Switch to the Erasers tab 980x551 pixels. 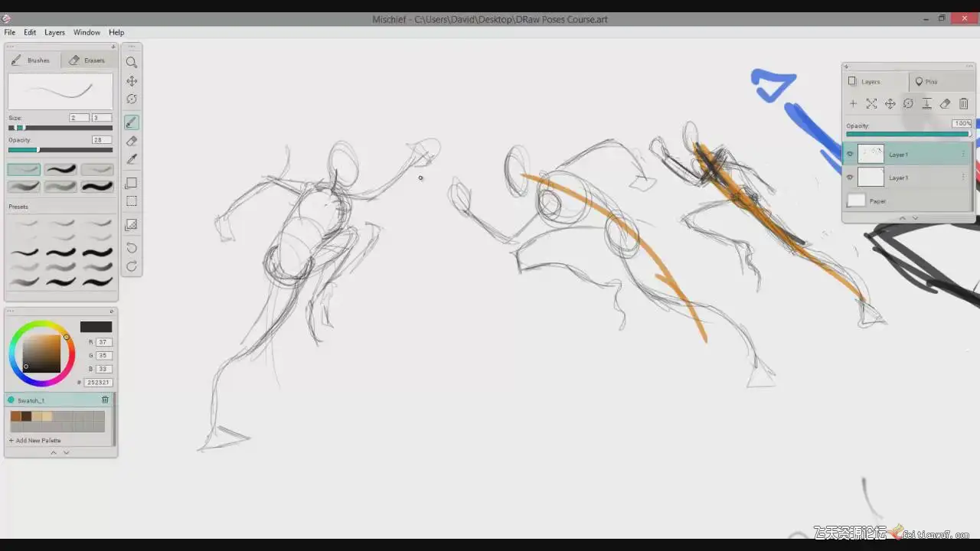tap(88, 60)
